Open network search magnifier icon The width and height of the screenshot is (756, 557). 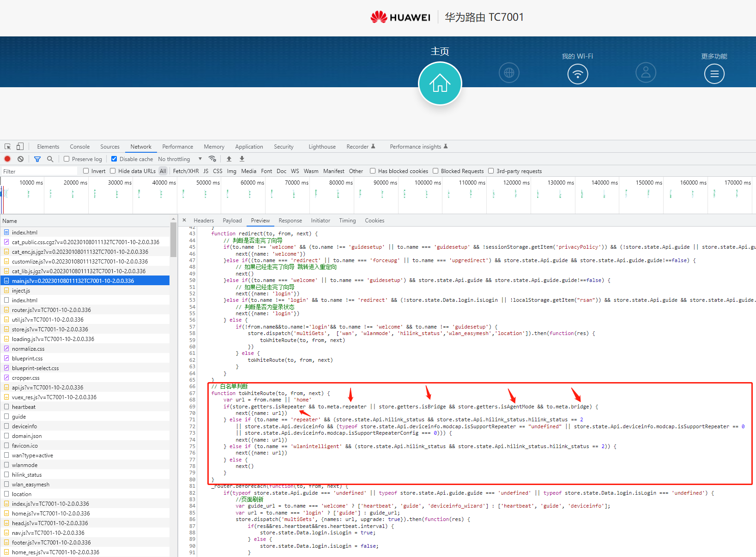pos(50,159)
